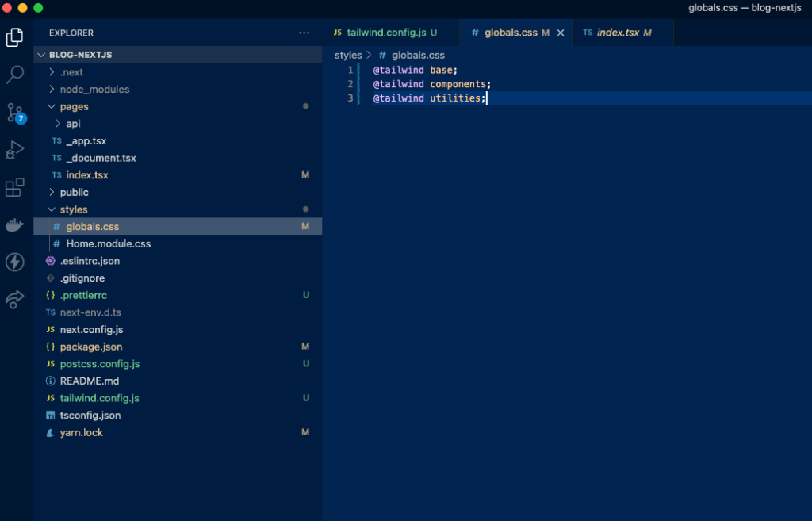The width and height of the screenshot is (812, 521).
Task: Close the globals.css tab
Action: pos(561,33)
